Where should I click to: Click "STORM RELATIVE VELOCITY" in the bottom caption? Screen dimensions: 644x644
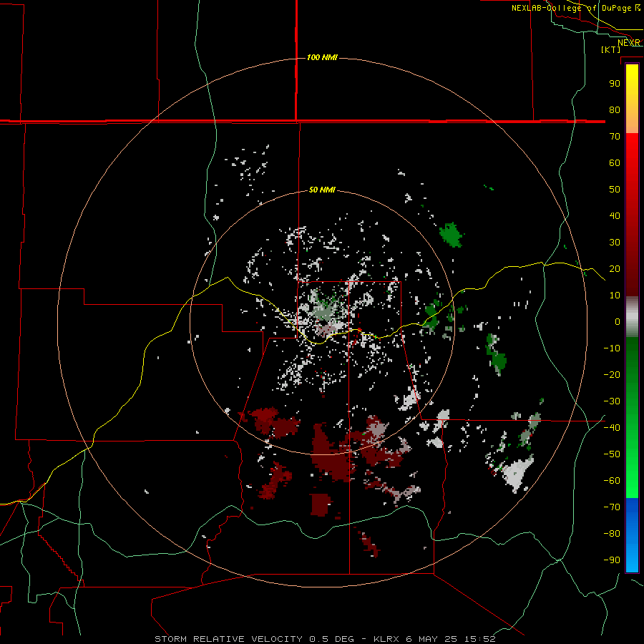[x=229, y=639]
